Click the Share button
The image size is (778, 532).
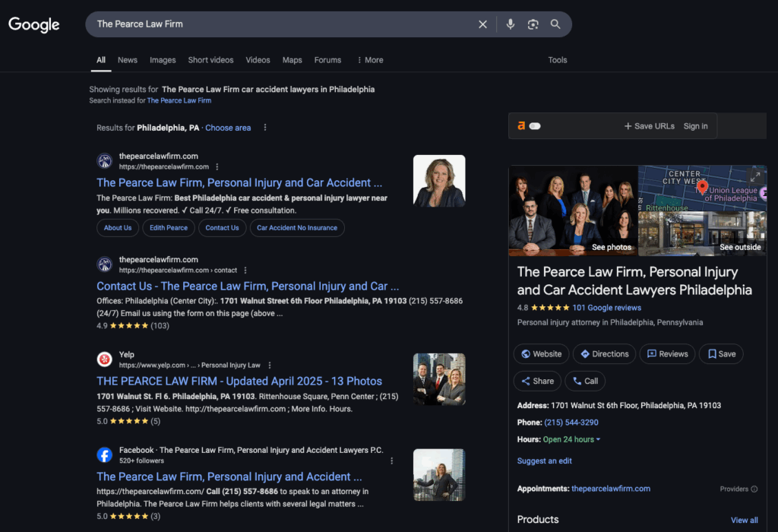(x=537, y=381)
